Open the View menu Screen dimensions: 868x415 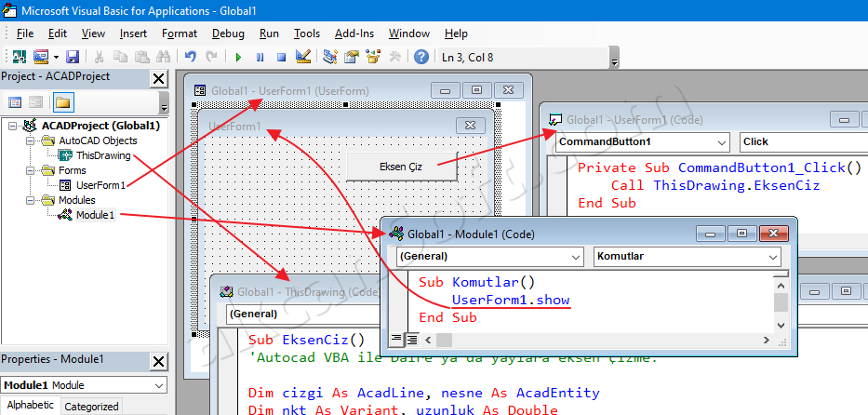click(x=93, y=33)
